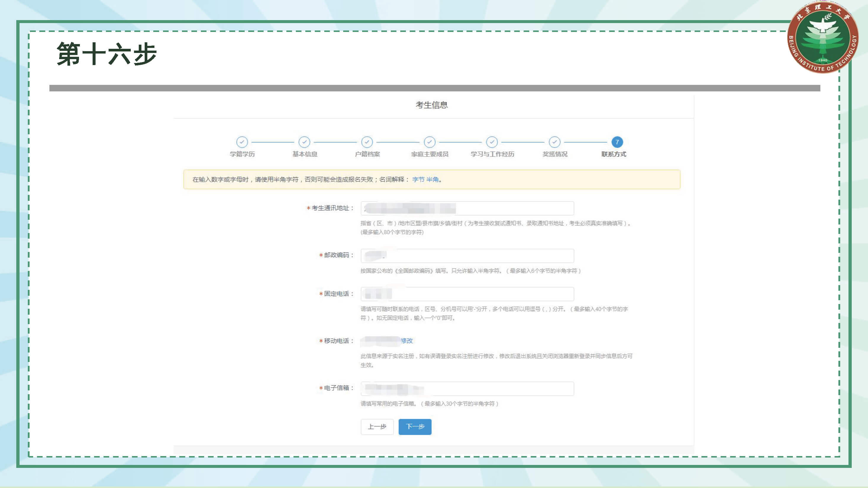
Task: Click the 基本信息 step checkmark icon
Action: pos(304,142)
